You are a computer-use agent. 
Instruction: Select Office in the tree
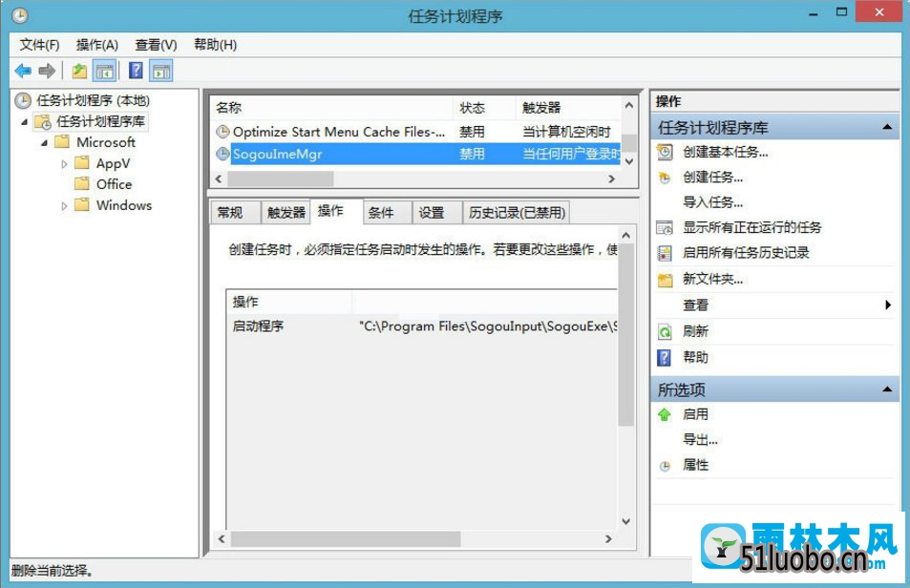tap(114, 184)
